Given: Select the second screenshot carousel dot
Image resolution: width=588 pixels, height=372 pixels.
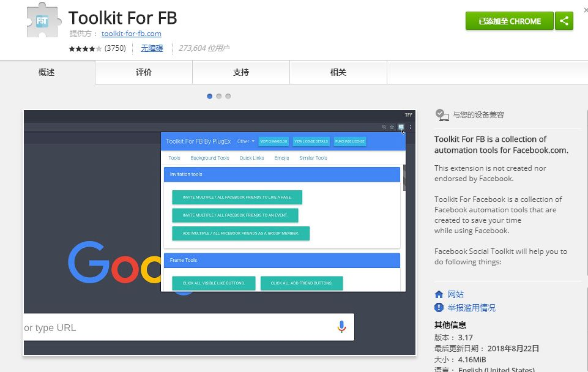Looking at the screenshot, I should 219,97.
